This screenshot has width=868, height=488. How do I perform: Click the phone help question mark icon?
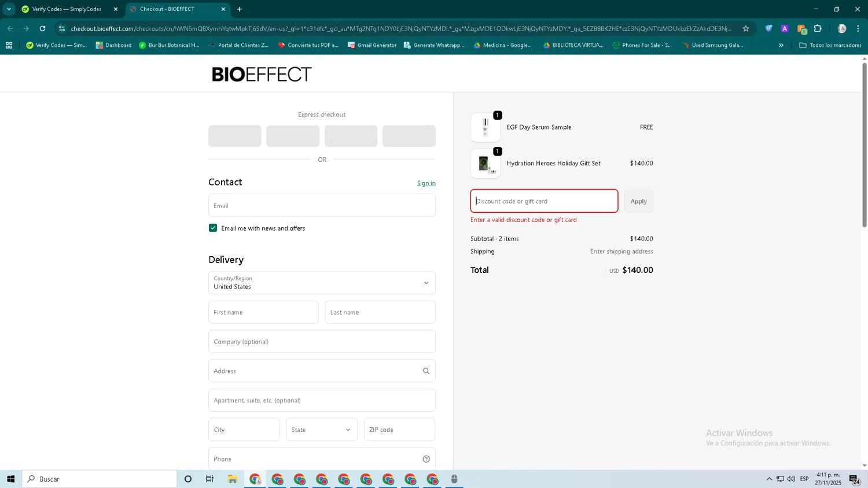point(426,459)
